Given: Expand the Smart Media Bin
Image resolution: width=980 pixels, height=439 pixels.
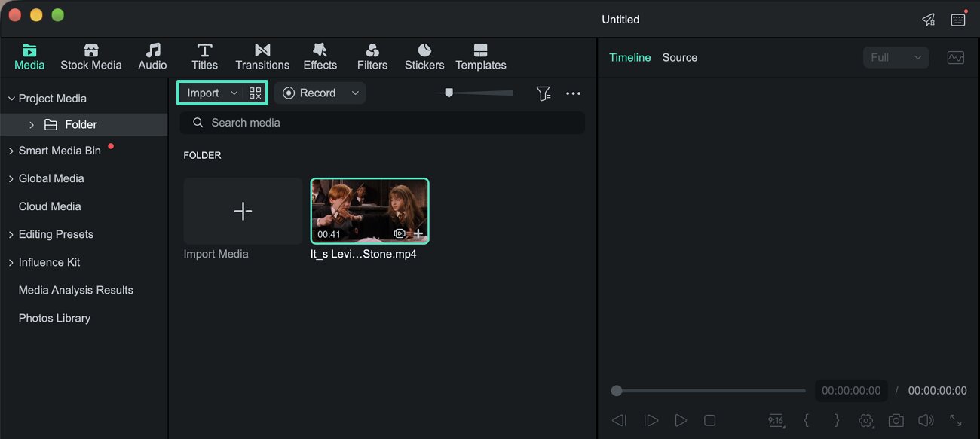Looking at the screenshot, I should [x=11, y=151].
